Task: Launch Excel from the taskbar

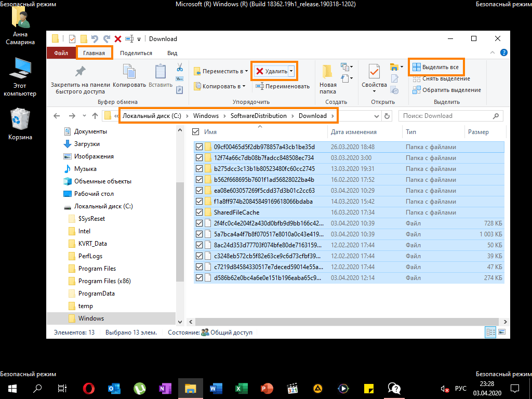Action: 241,389
